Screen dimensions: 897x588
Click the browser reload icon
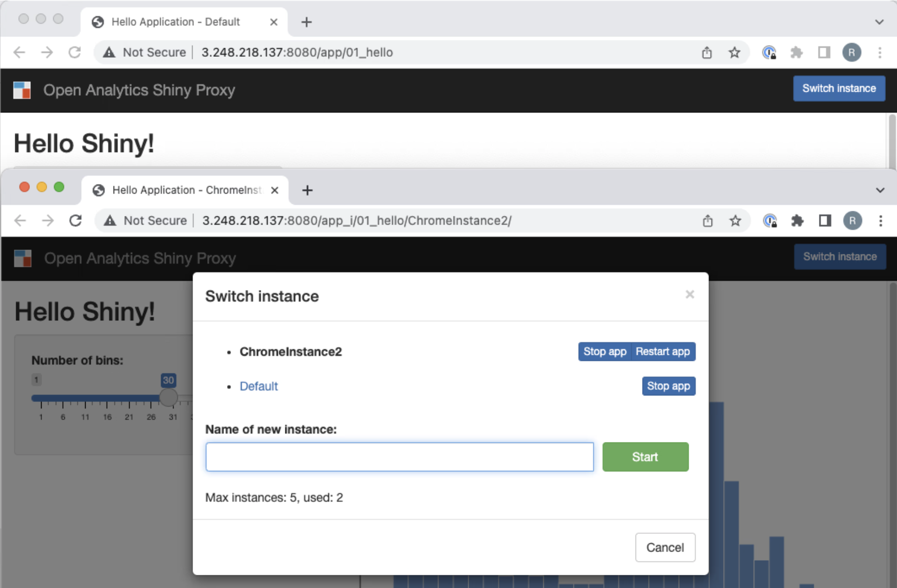(75, 220)
